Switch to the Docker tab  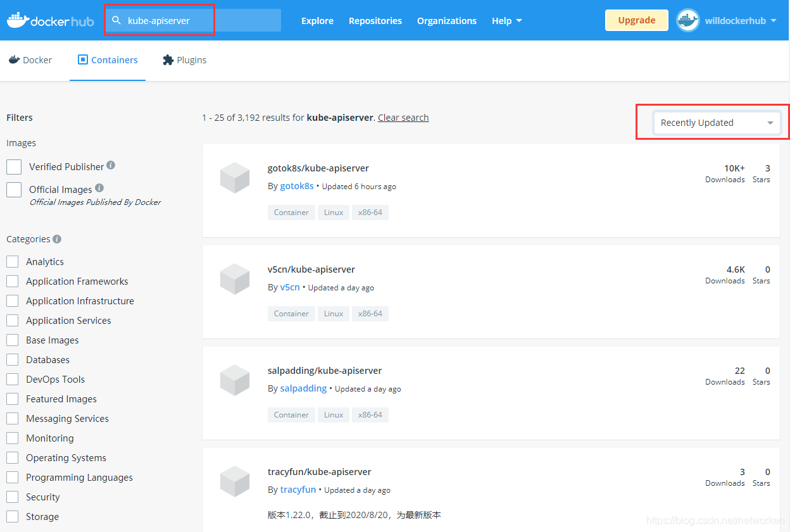coord(30,60)
